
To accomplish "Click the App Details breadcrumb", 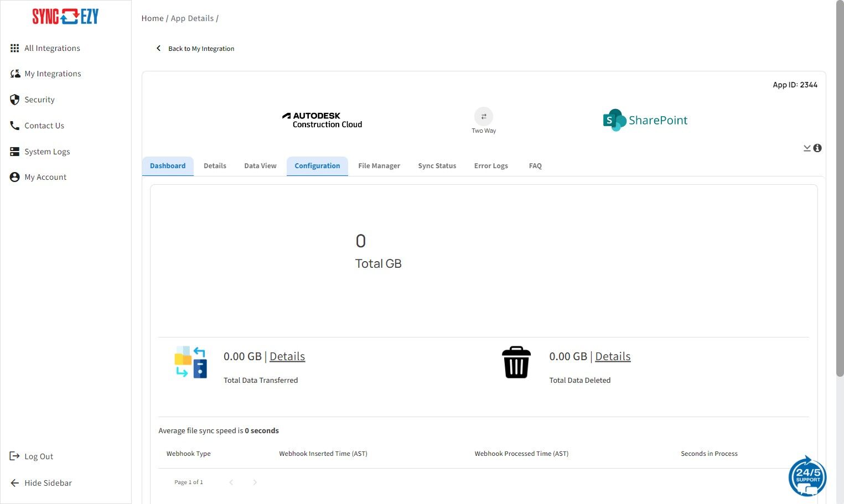I will click(x=192, y=18).
